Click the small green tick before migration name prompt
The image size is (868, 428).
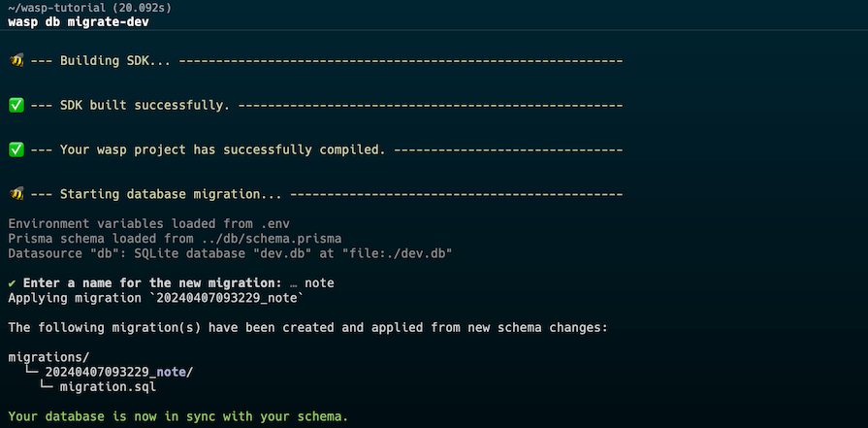pos(13,283)
